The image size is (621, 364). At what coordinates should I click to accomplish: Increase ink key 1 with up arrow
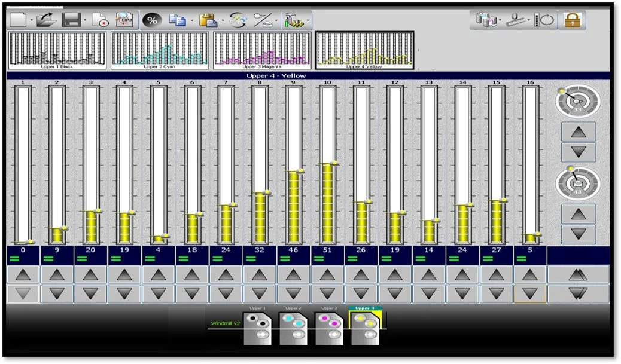[x=23, y=274]
